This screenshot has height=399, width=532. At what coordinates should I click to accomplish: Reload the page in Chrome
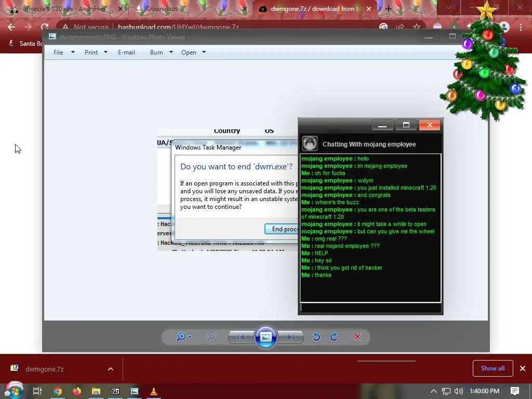[x=45, y=27]
